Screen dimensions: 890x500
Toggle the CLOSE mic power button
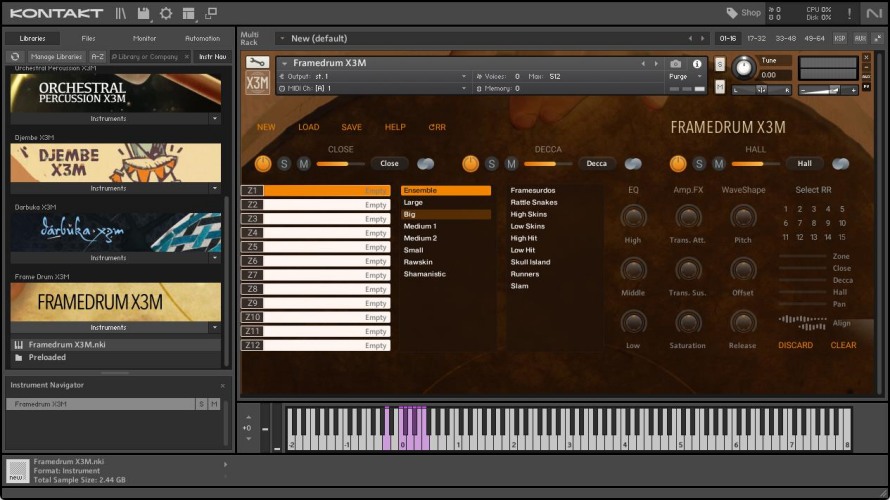pyautogui.click(x=263, y=164)
